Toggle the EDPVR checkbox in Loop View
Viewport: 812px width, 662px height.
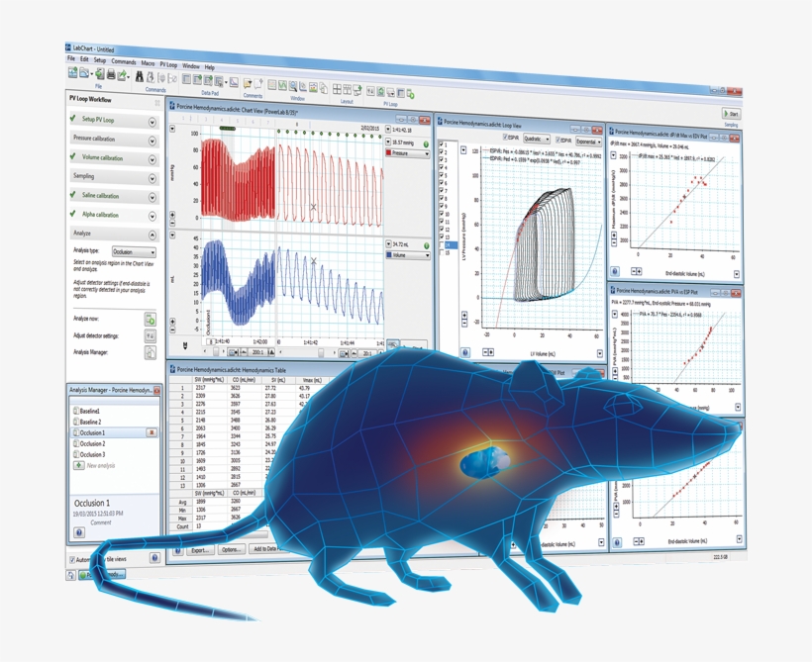point(558,140)
